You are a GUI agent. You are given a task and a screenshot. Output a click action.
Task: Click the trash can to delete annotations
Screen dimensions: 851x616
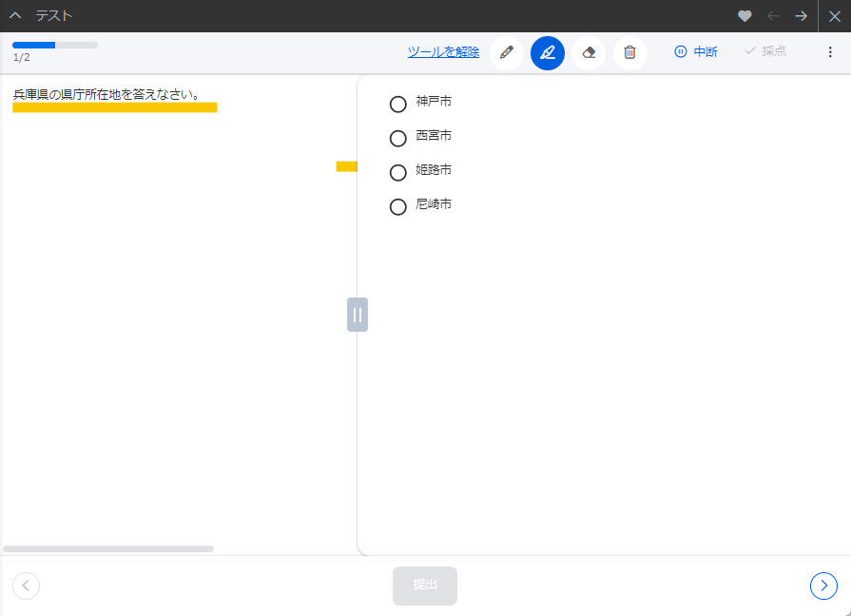click(x=629, y=52)
